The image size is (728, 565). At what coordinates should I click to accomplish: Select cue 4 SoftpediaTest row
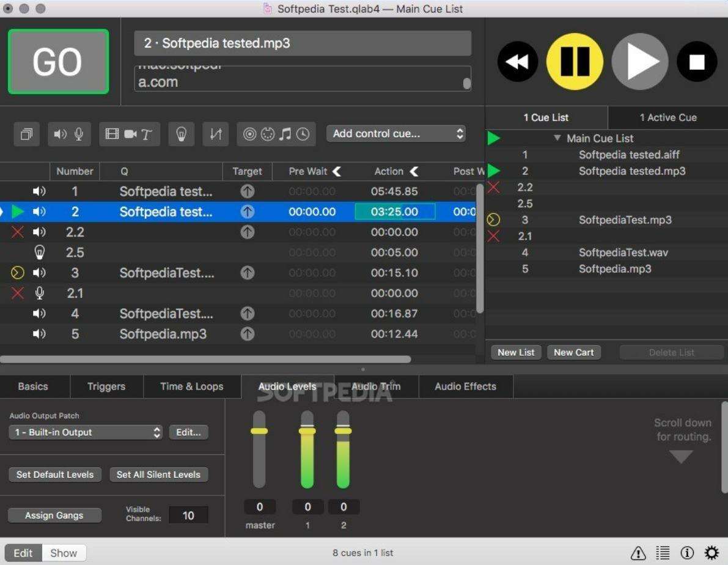coord(238,314)
